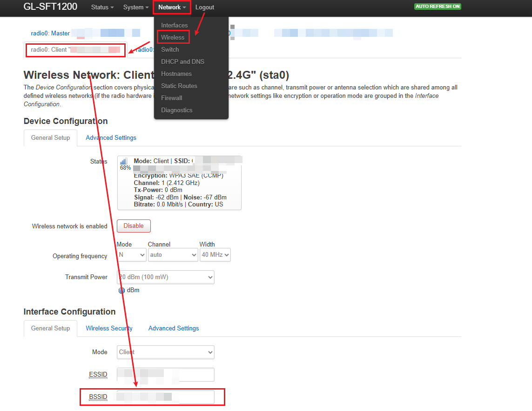Open the operating frequency Mode dropdown

coord(131,255)
